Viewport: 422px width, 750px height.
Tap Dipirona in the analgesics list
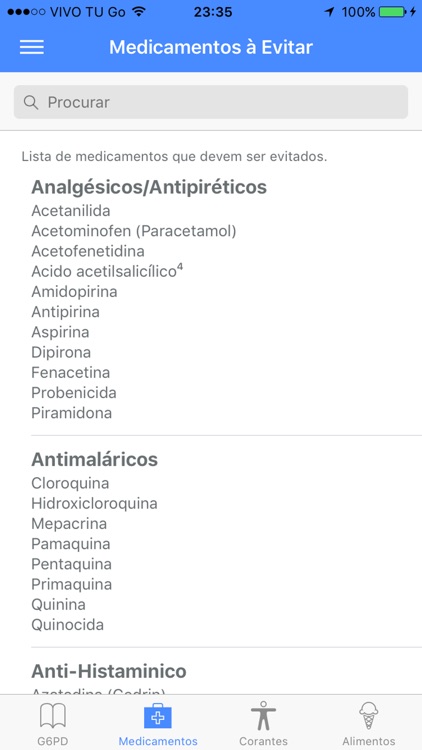pyautogui.click(x=61, y=352)
